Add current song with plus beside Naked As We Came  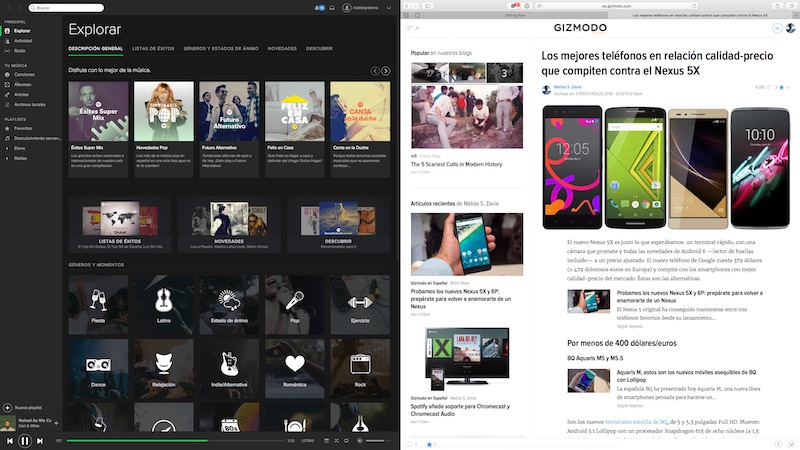click(56, 423)
